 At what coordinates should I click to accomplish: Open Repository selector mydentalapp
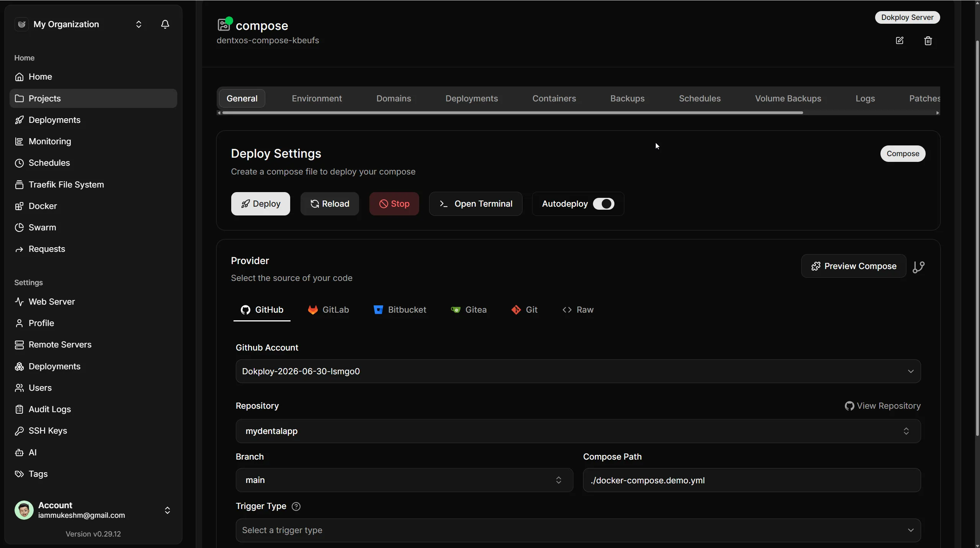point(578,431)
